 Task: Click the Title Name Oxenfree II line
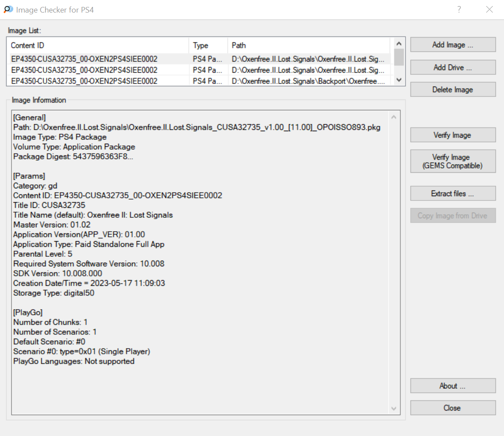pyautogui.click(x=93, y=215)
